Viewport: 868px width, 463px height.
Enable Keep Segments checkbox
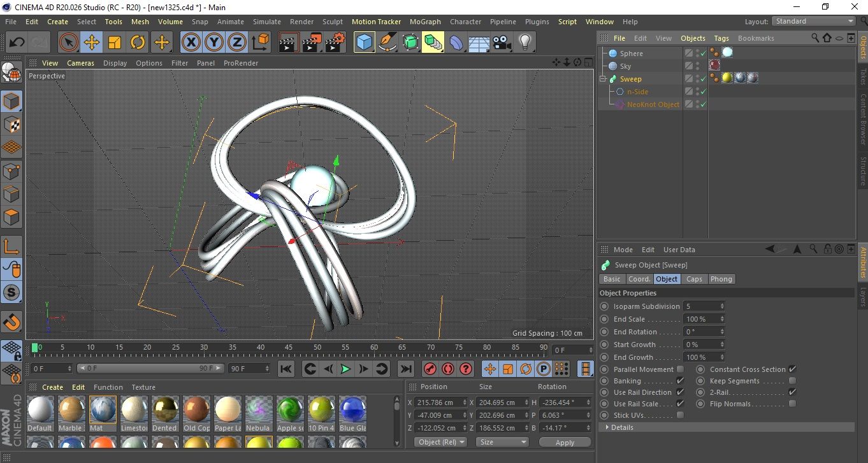click(792, 381)
